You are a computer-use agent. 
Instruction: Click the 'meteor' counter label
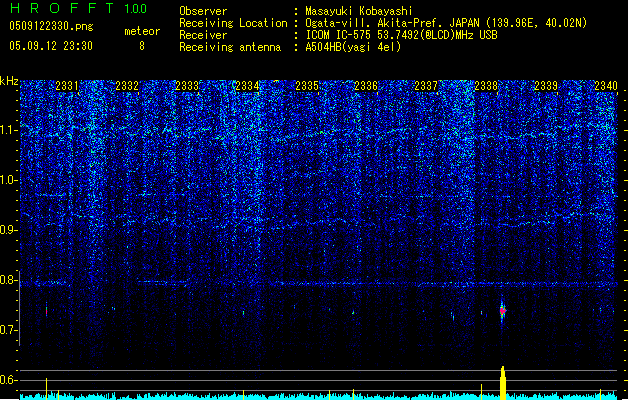coord(142,31)
